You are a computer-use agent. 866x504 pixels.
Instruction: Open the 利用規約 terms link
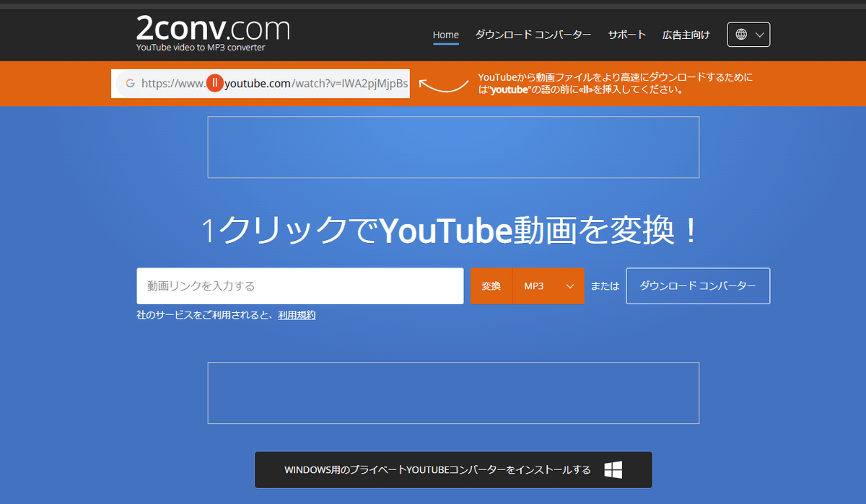tap(297, 315)
